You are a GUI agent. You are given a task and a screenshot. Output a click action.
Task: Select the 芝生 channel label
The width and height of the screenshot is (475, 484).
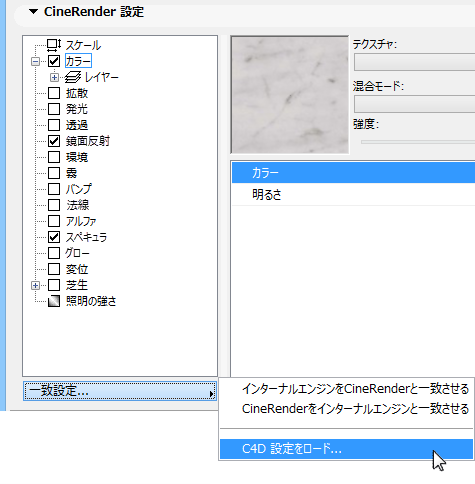77,285
